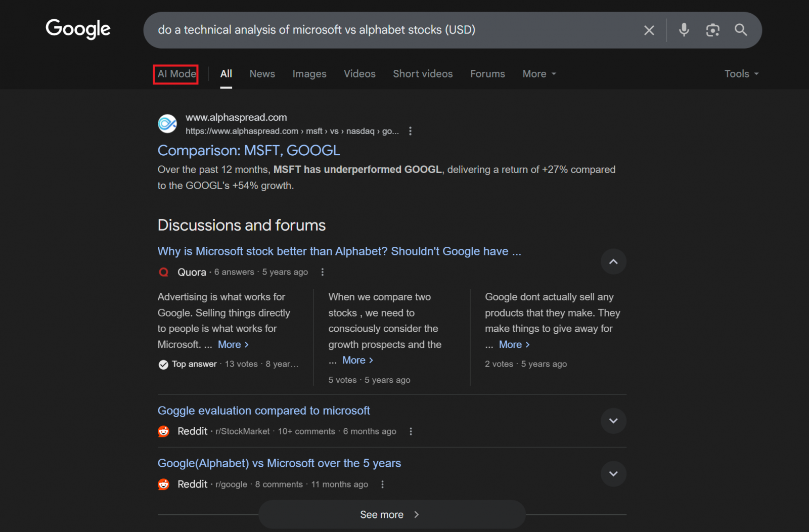The width and height of the screenshot is (809, 532).
Task: Open the three-dot menu on the Quora thread
Action: coord(322,272)
